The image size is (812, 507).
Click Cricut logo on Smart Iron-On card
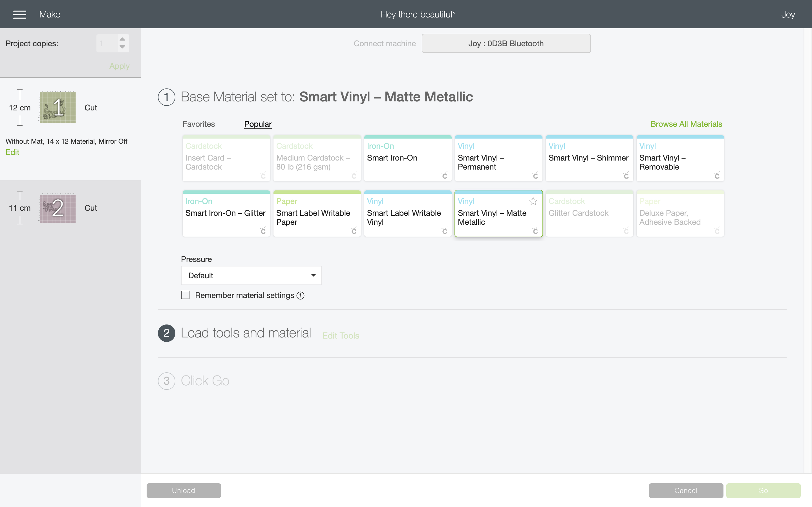[445, 175]
